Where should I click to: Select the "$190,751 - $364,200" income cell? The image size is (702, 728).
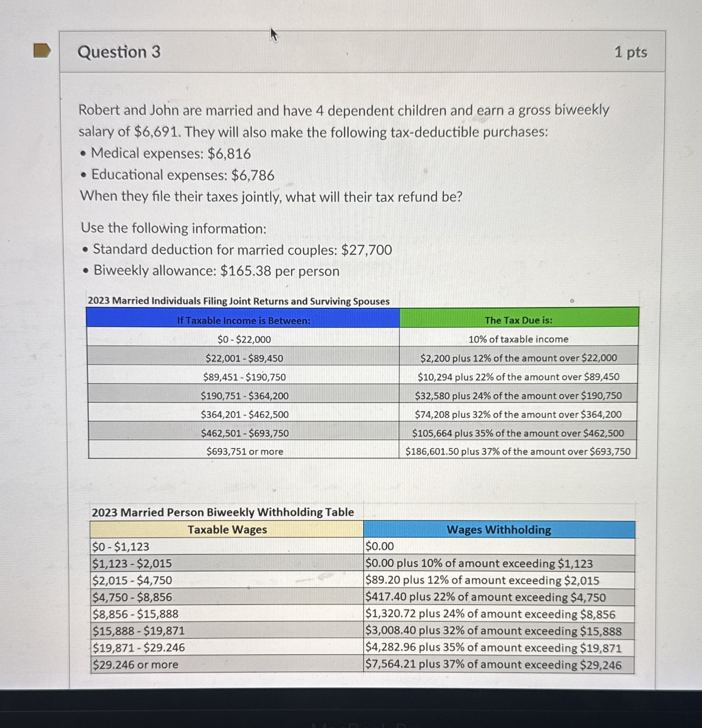pyautogui.click(x=244, y=393)
